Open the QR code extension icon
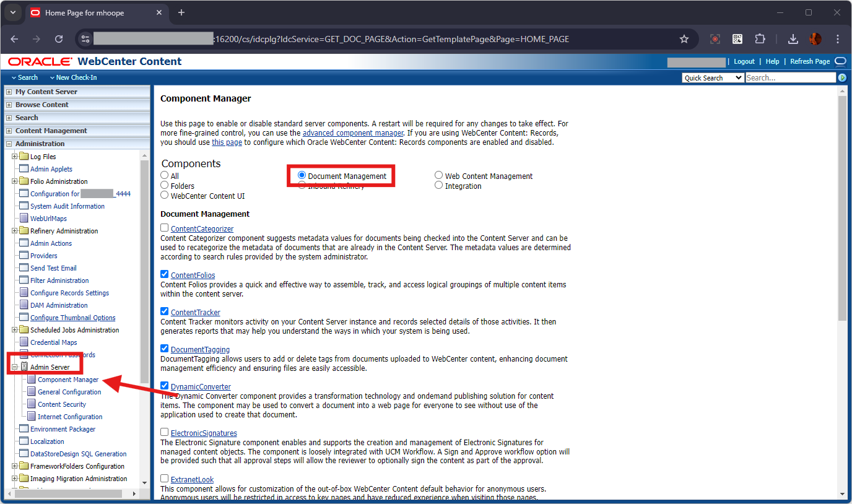This screenshot has height=504, width=852. coord(737,39)
